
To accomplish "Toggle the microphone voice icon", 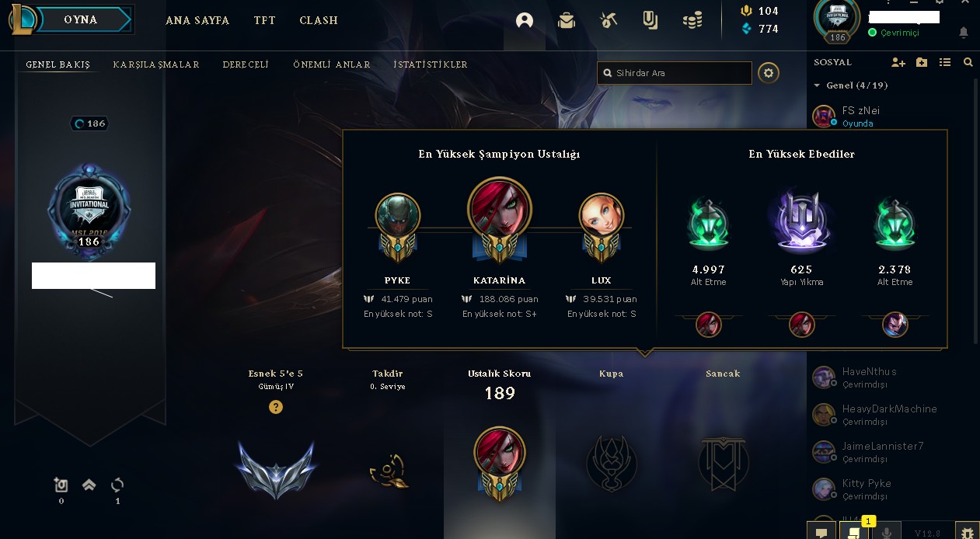I will point(886,533).
